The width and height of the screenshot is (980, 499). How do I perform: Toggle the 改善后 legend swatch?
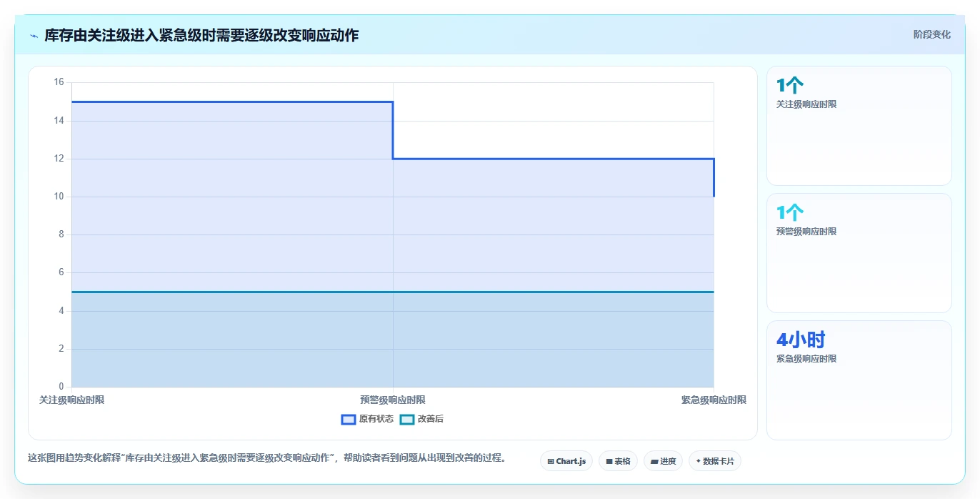407,420
